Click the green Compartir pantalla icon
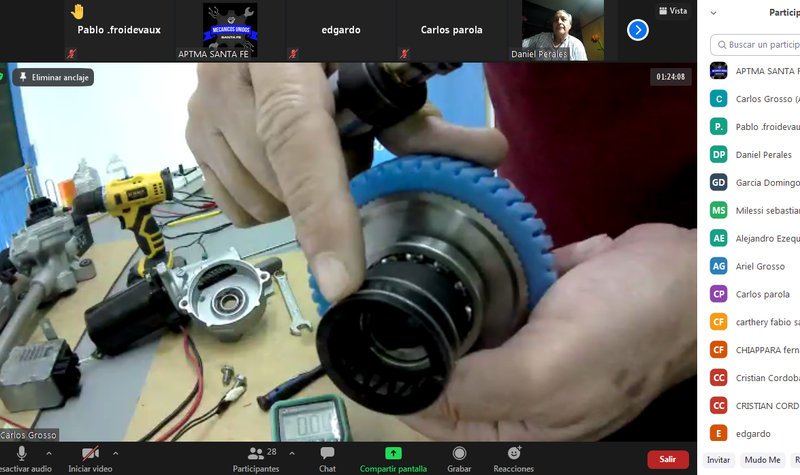Viewport: 800px width, 475px height. [393, 454]
